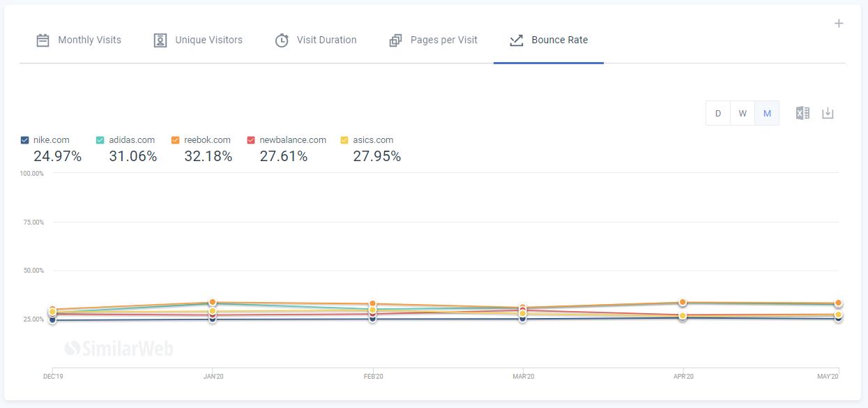Uncheck the reebok.com series

pos(176,140)
